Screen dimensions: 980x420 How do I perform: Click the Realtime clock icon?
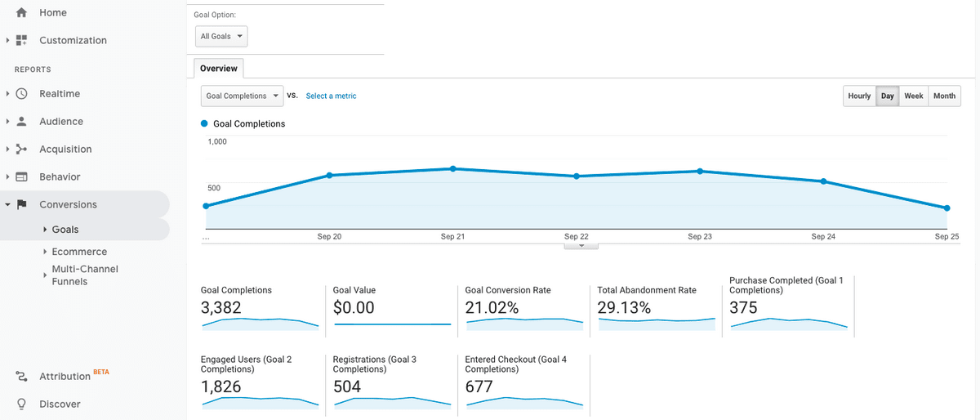click(x=21, y=94)
